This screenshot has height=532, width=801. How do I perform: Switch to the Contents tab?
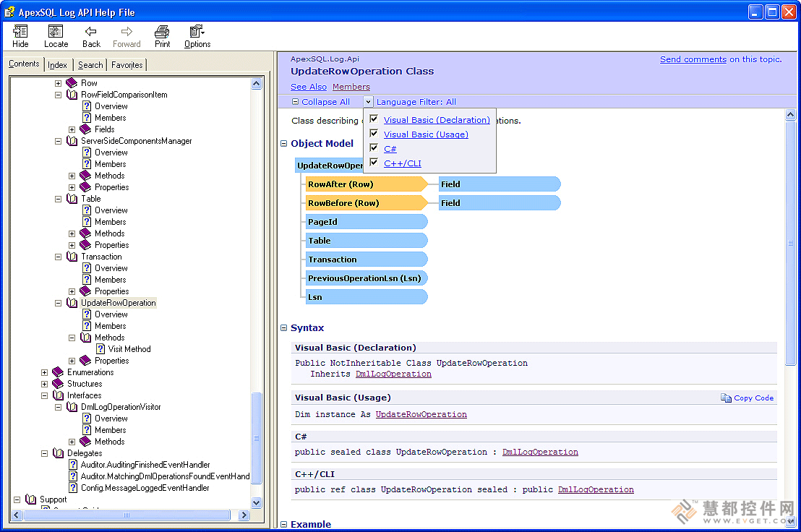[x=24, y=64]
